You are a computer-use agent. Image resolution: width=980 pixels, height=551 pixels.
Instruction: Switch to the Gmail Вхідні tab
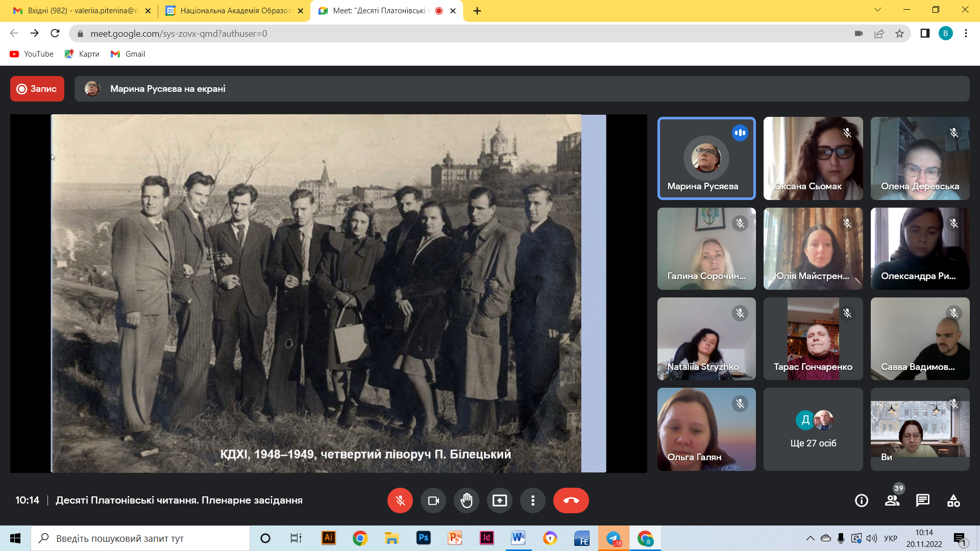click(x=79, y=11)
